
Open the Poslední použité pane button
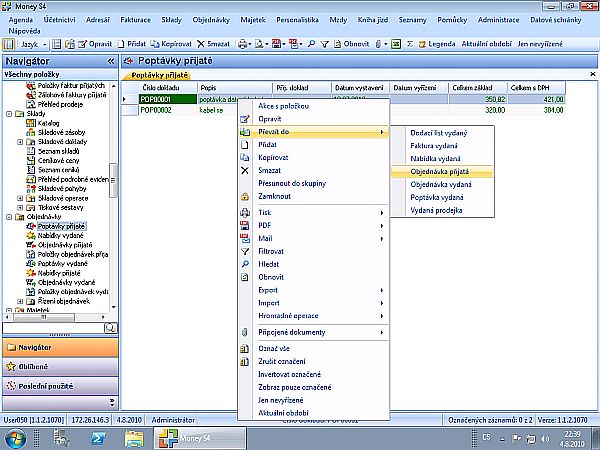60,386
